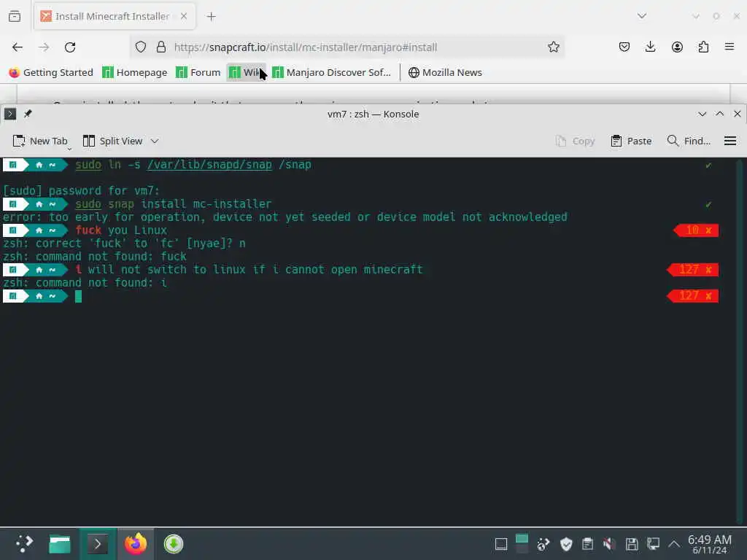Open removable disks tray icon
The image size is (747, 560).
(632, 544)
